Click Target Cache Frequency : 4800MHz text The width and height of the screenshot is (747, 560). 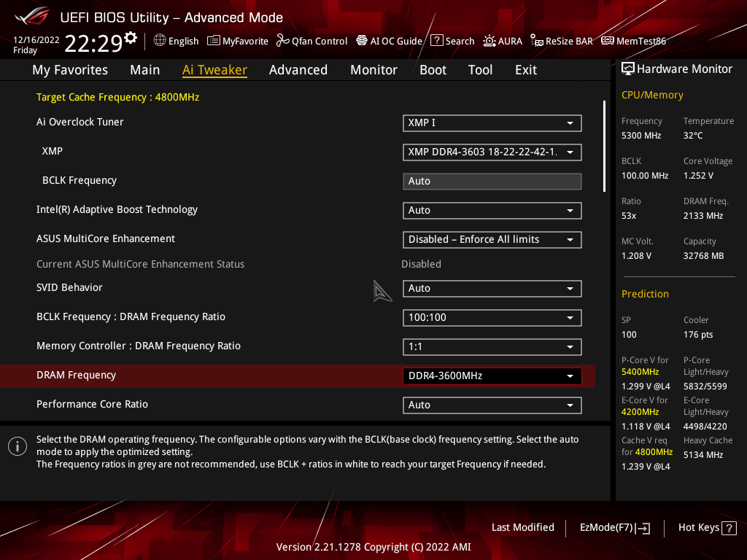pyautogui.click(x=117, y=97)
